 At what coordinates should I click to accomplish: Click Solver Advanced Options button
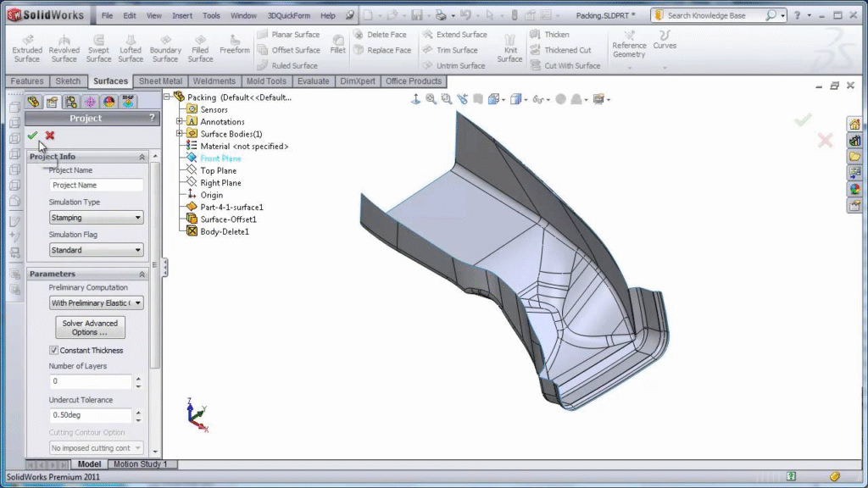pos(90,327)
